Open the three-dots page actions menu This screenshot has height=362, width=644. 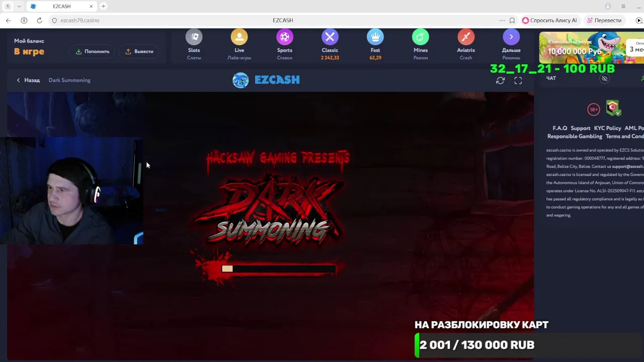(502, 20)
